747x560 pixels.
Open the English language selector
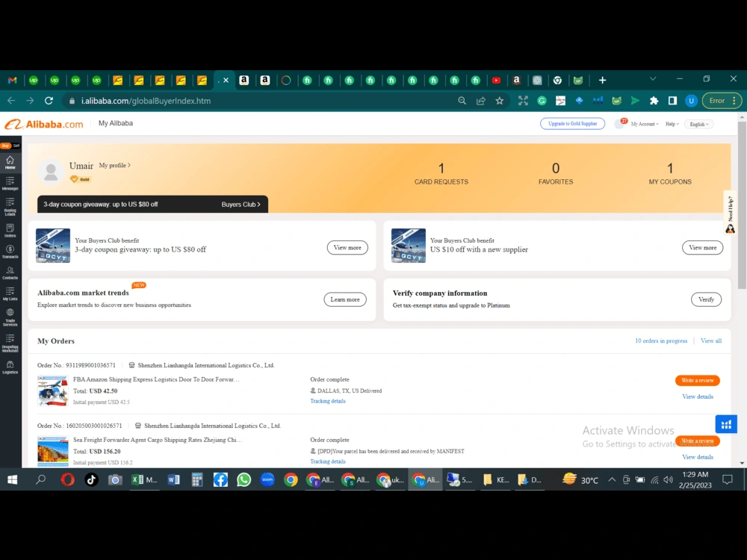699,124
